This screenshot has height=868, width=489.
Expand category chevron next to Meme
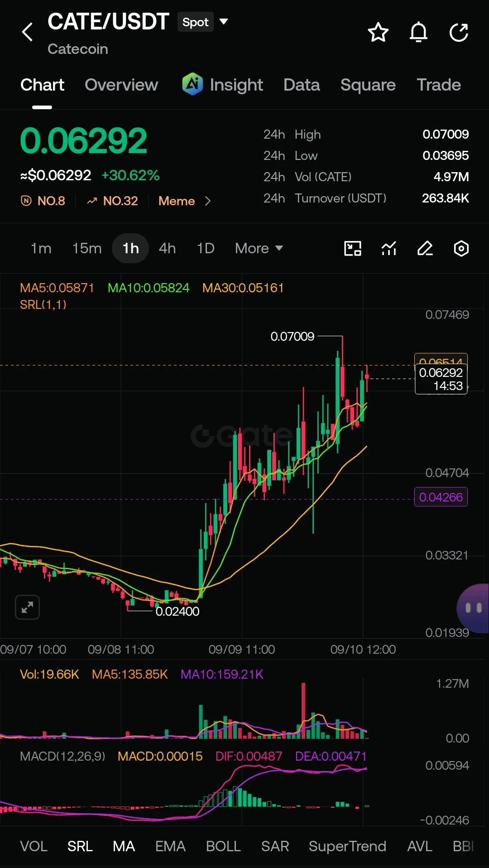(208, 201)
